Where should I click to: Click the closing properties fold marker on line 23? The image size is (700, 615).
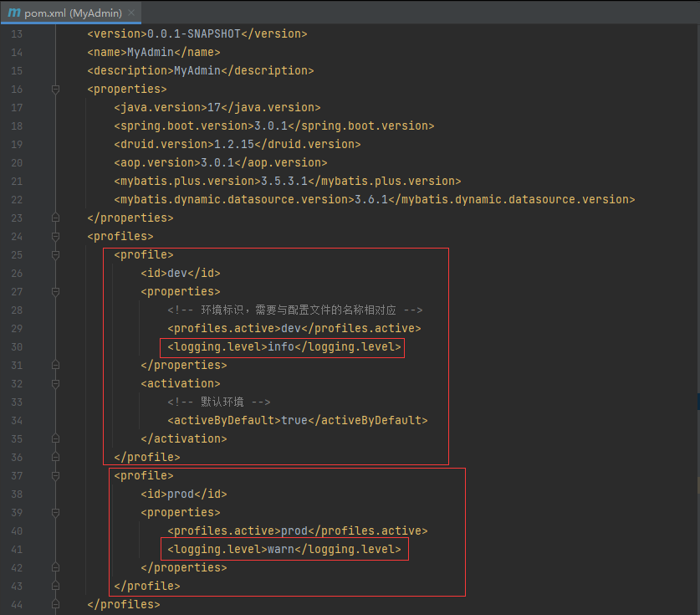click(x=55, y=218)
